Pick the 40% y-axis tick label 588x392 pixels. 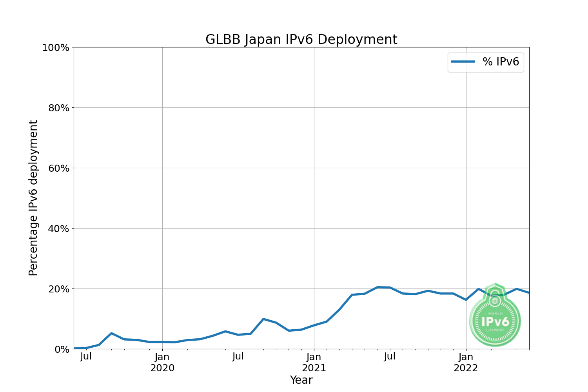(x=58, y=229)
